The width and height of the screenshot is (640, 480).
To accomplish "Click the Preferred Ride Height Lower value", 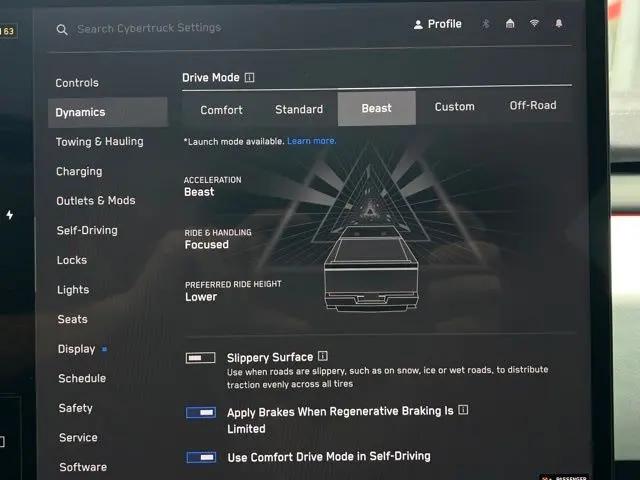I will coord(201,297).
